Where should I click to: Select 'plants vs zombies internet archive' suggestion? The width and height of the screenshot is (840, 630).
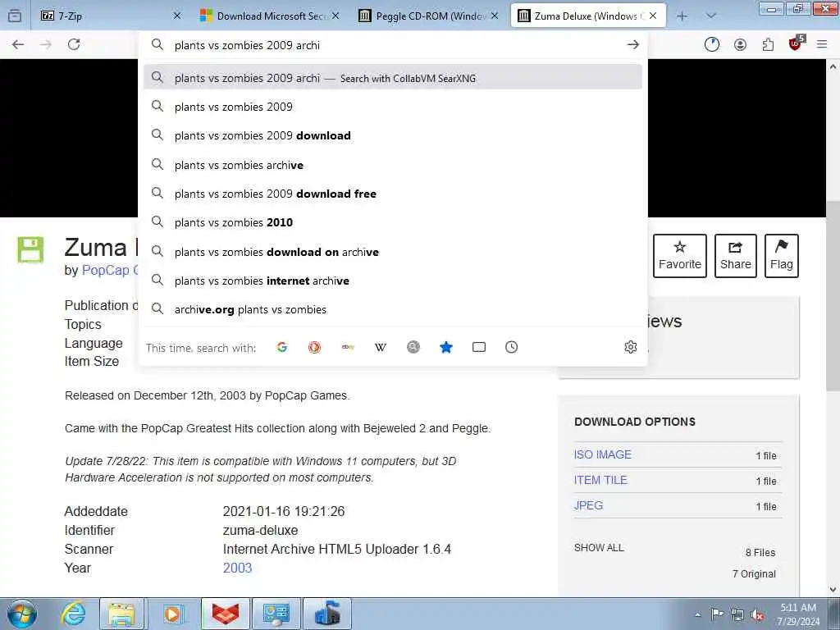click(393, 281)
